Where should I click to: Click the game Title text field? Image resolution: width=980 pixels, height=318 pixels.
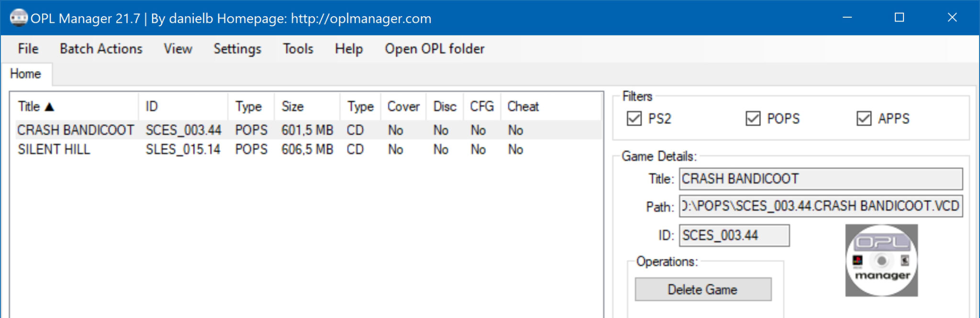click(820, 179)
